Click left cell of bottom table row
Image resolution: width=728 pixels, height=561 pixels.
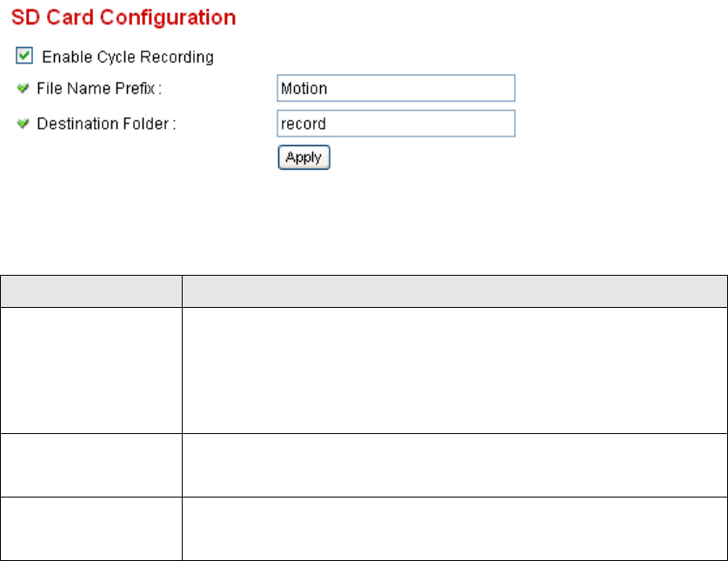click(90, 528)
